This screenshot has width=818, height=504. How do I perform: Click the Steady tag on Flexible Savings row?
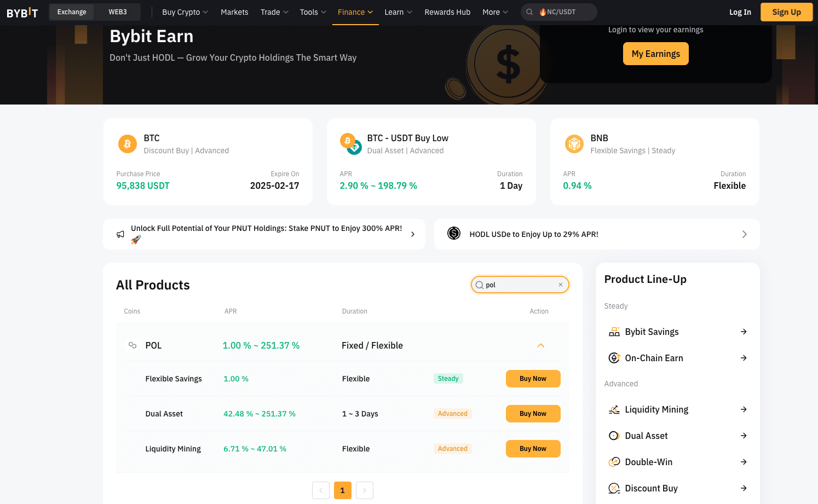448,379
